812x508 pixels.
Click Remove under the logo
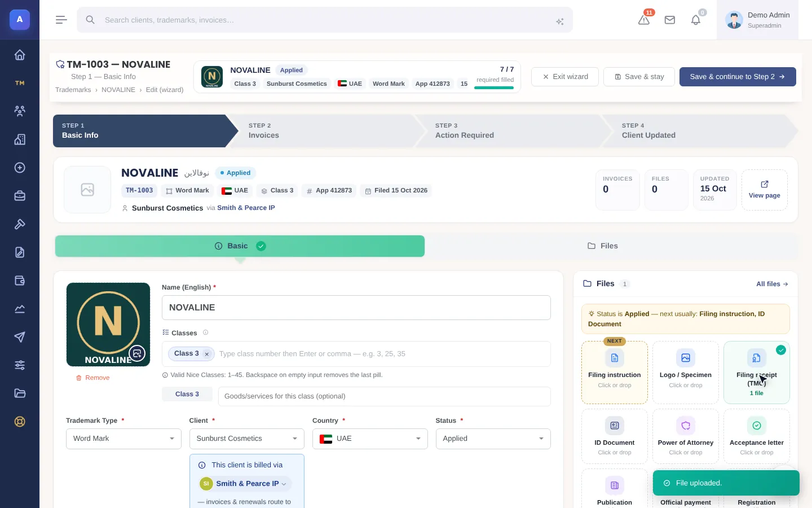[x=93, y=378]
